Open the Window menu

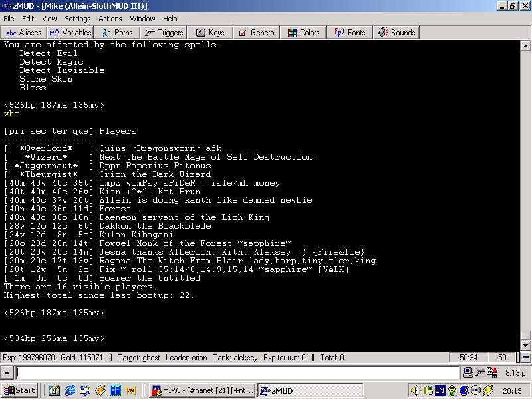tap(142, 19)
